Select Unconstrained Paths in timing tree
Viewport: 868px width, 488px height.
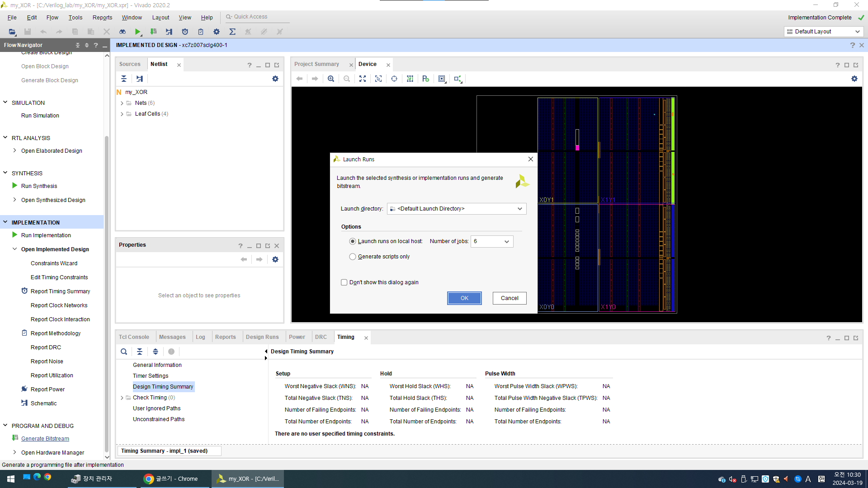[159, 419]
